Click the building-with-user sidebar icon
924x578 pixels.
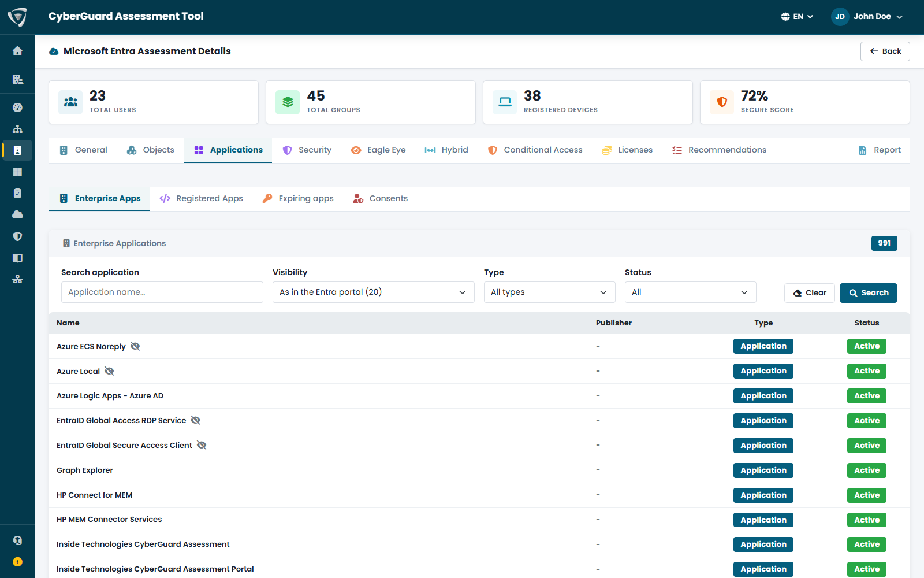coord(17,79)
